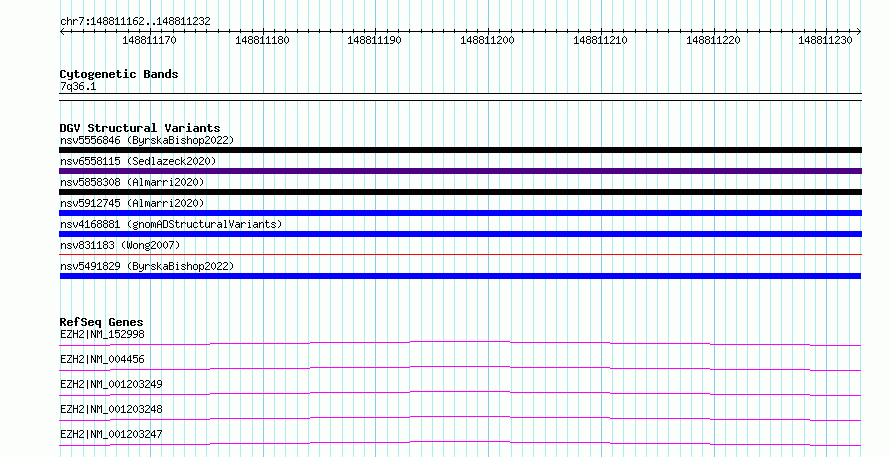Open variant nsv5912745 (Almarri2020) label
890x457 pixels.
pyautogui.click(x=132, y=203)
